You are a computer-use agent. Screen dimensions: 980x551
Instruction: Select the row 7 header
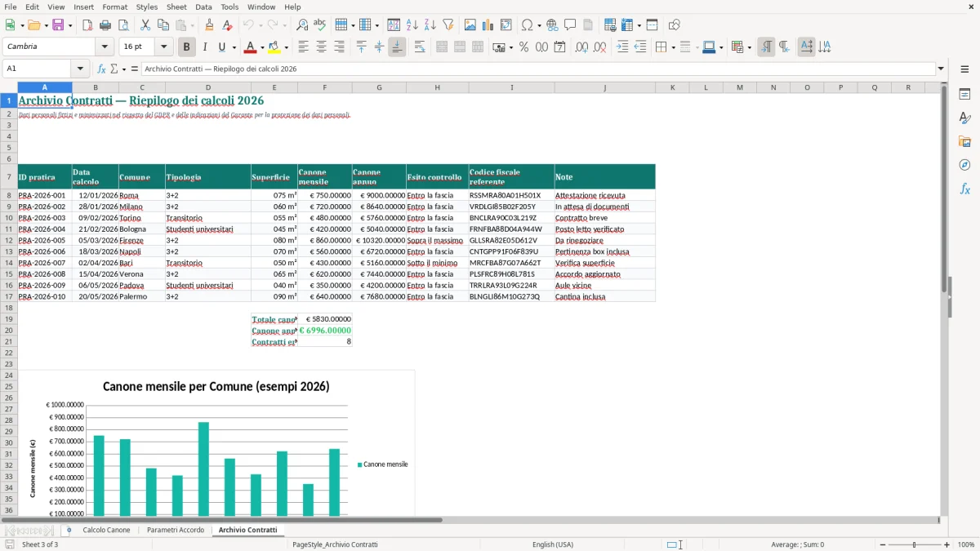[x=9, y=176]
